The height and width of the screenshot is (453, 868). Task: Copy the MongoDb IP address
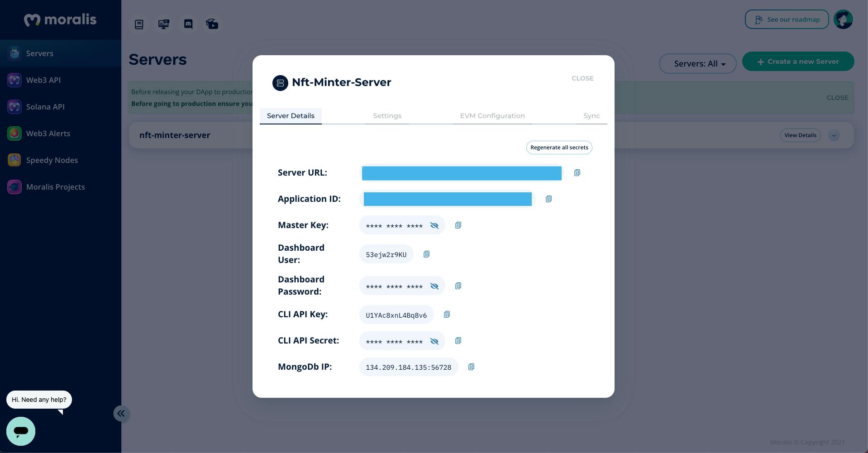point(471,367)
